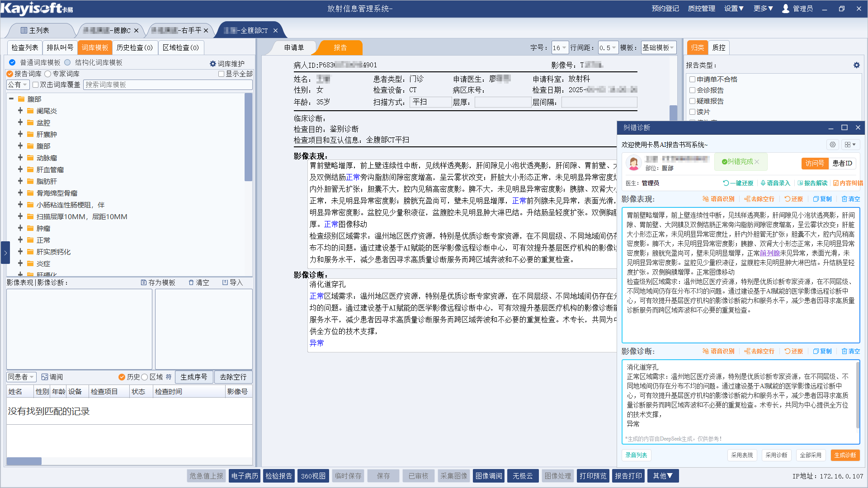Open AI panel settings gear icon

click(832, 145)
